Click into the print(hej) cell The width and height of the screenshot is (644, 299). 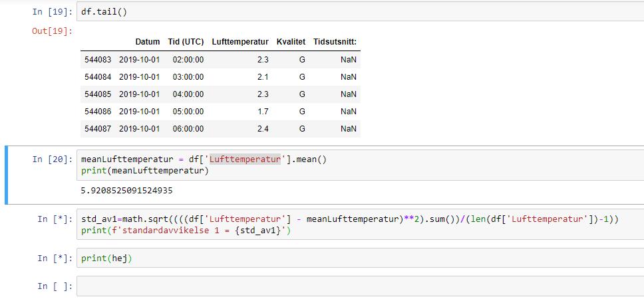pyautogui.click(x=359, y=258)
